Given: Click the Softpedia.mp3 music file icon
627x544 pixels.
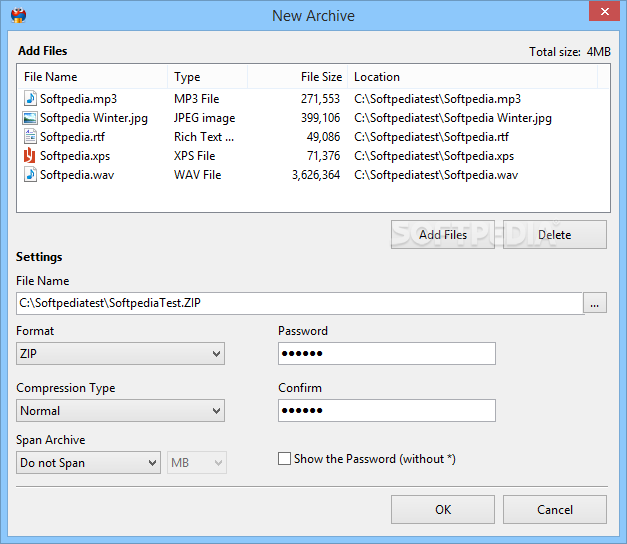Looking at the screenshot, I should tap(30, 98).
